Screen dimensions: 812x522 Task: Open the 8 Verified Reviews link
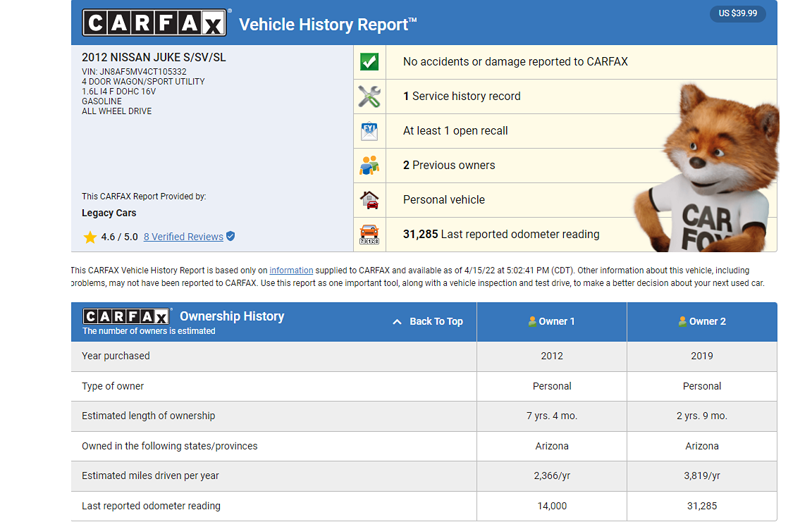click(183, 237)
